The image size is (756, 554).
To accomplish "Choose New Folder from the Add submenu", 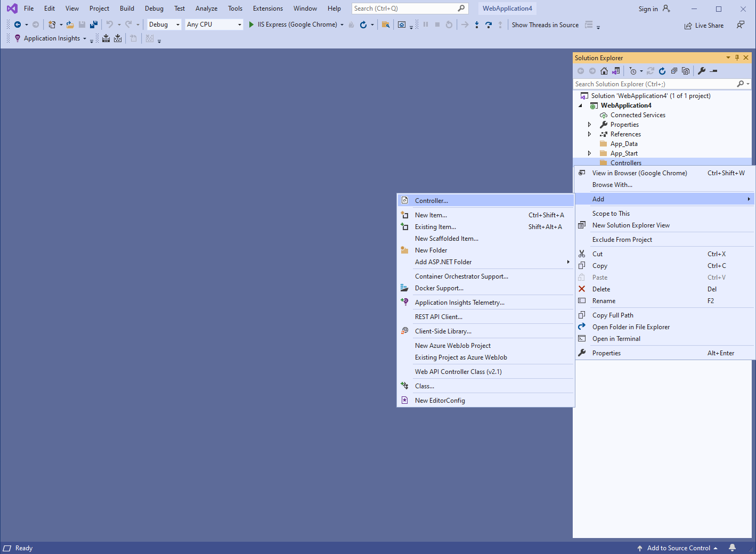I will (431, 250).
